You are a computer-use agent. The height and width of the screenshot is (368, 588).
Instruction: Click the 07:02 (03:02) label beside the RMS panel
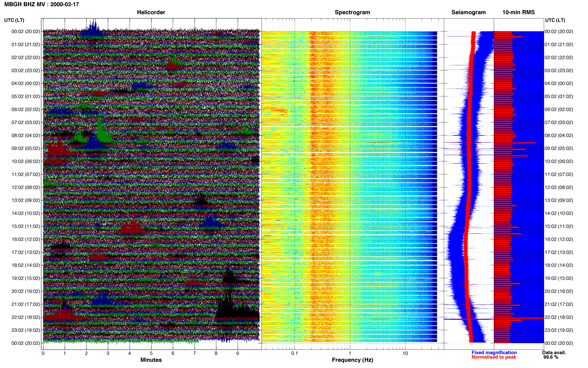[559, 122]
